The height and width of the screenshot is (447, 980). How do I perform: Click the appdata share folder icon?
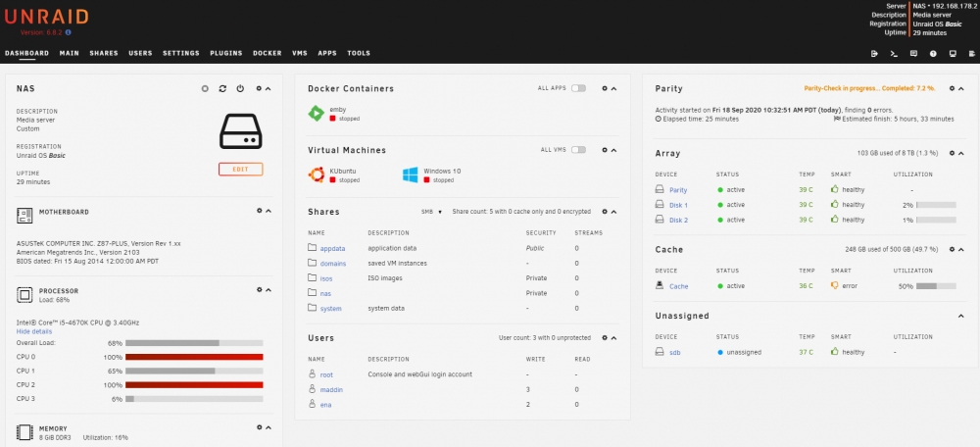click(x=312, y=248)
